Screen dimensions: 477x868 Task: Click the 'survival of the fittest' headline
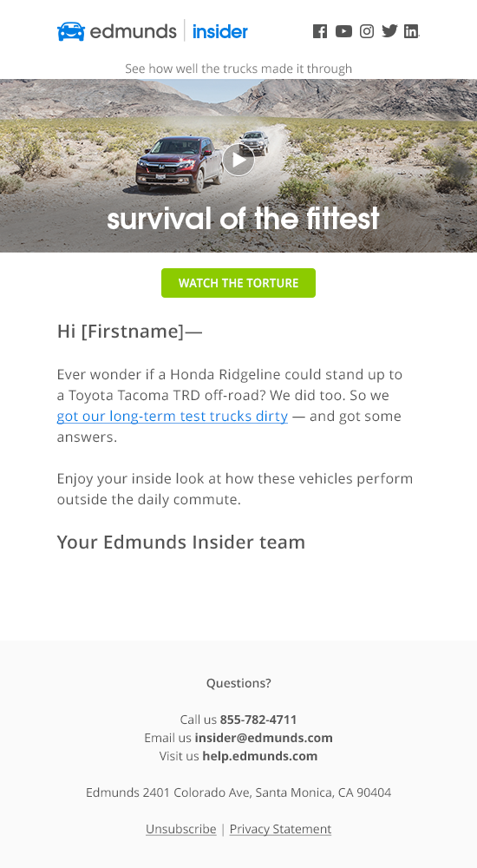[243, 218]
